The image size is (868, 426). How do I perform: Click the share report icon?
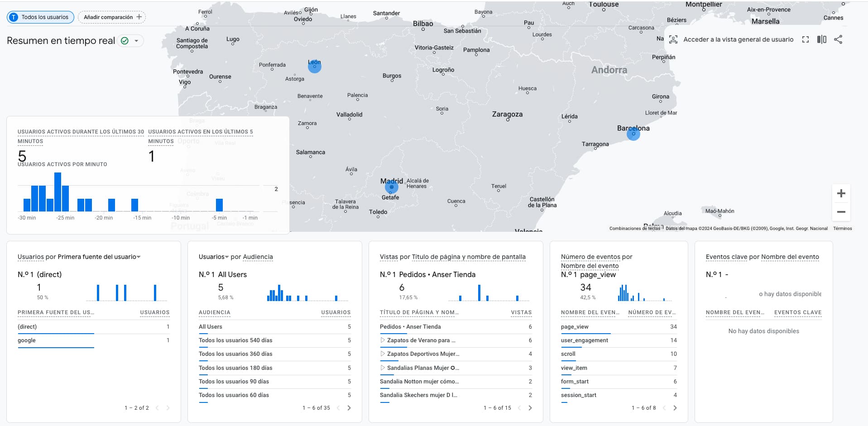click(838, 40)
